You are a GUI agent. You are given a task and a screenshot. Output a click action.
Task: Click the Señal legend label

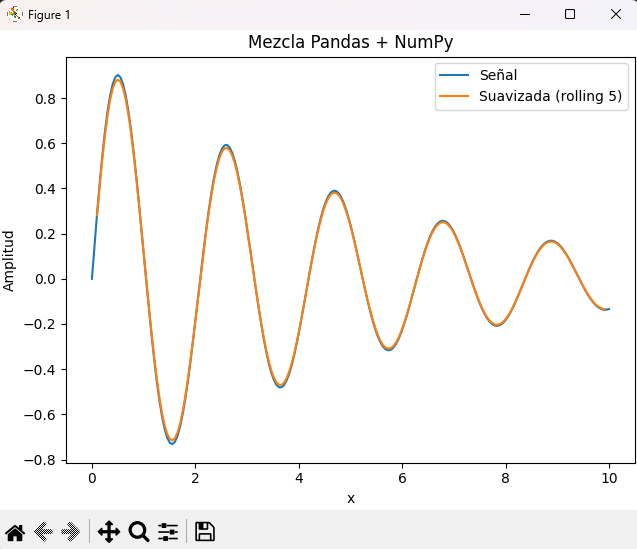[498, 75]
